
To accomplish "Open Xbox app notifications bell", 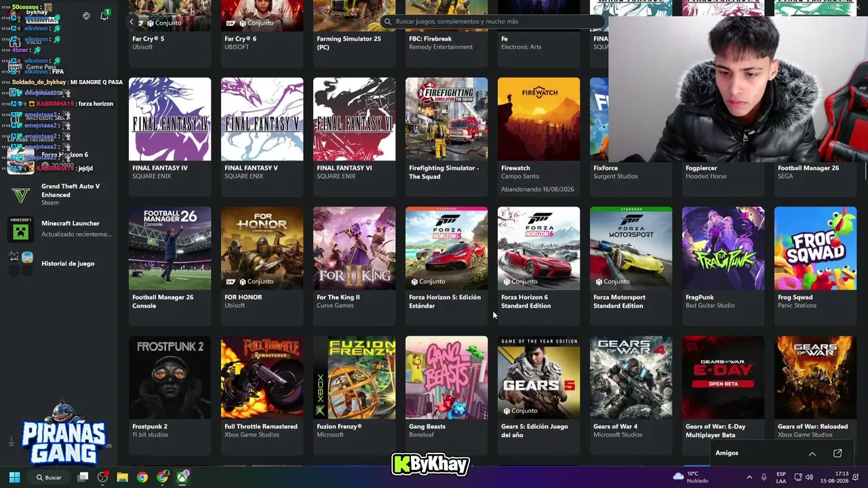I will (x=104, y=16).
